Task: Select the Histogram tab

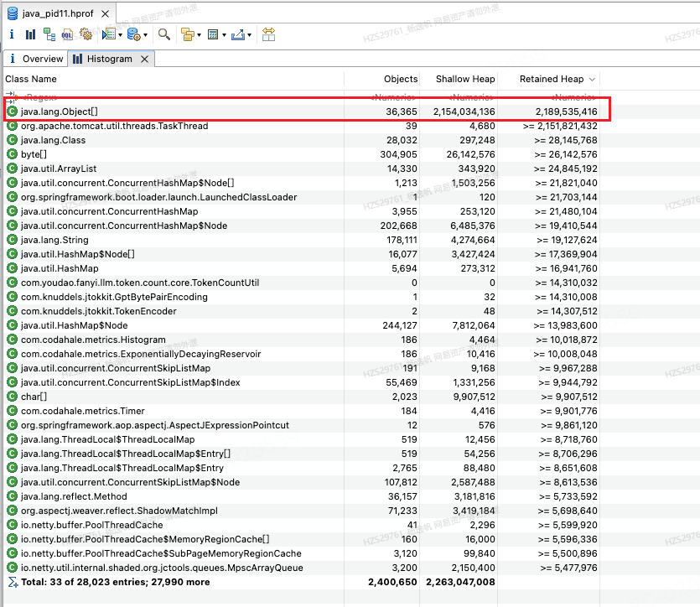Action: click(110, 59)
